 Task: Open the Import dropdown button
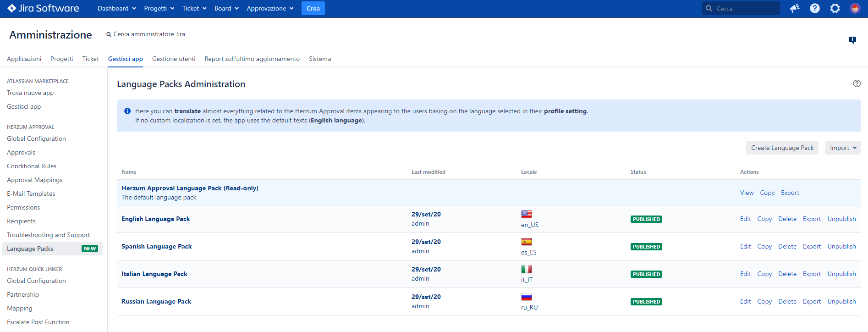pos(843,148)
